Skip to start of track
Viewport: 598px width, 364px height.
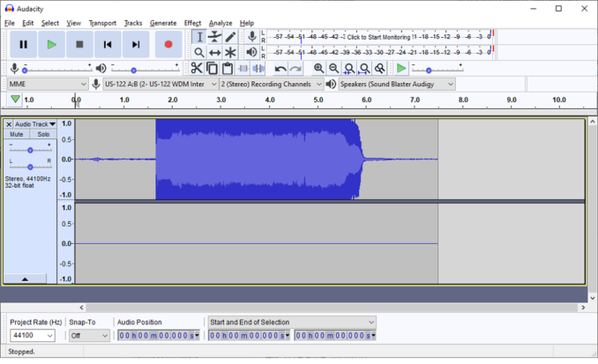108,45
